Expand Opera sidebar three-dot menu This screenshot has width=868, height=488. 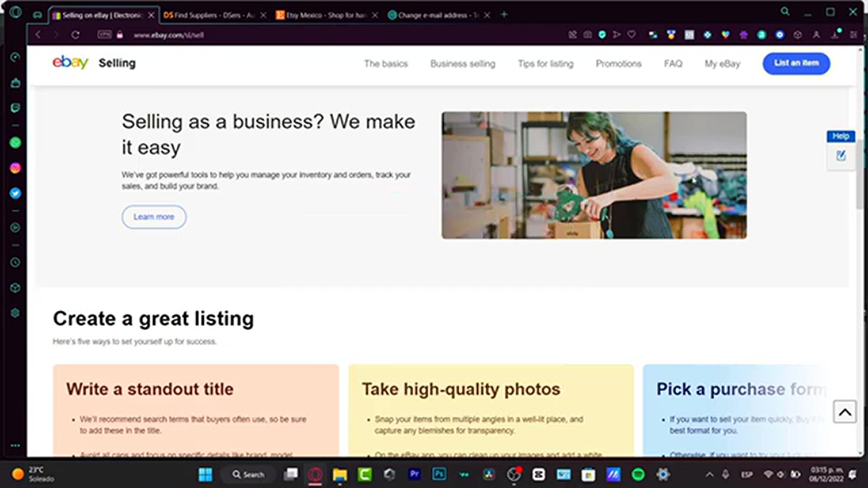coord(15,446)
